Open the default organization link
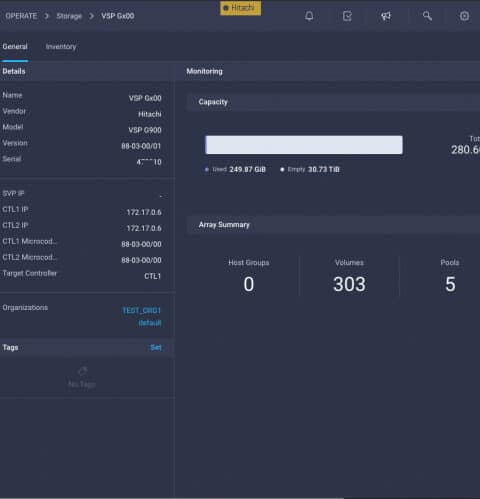Screen dimensions: 480x499 [150, 323]
